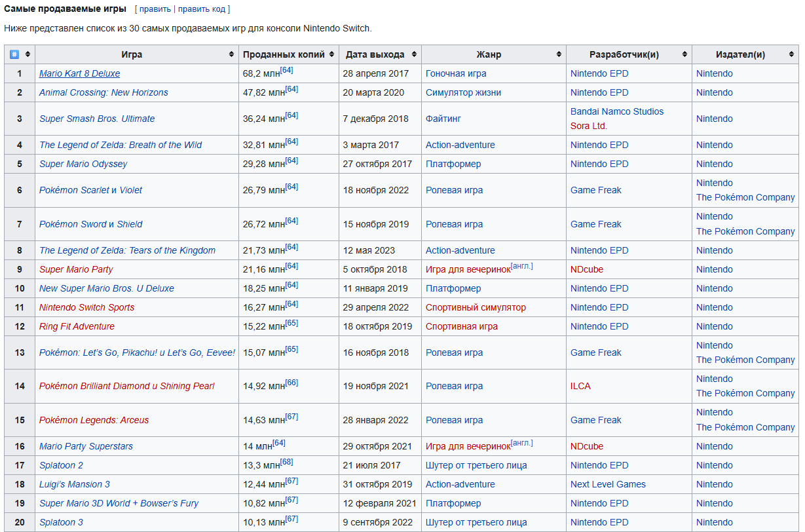The height and width of the screenshot is (532, 805).
Task: Open Шутер от третьего лица in Splatoon 2 row
Action: click(476, 465)
